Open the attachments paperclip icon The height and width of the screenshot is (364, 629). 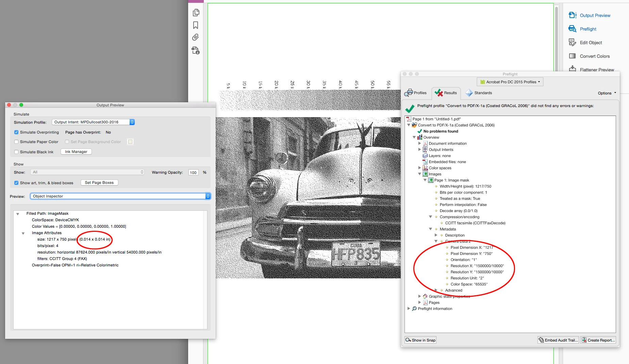point(196,37)
